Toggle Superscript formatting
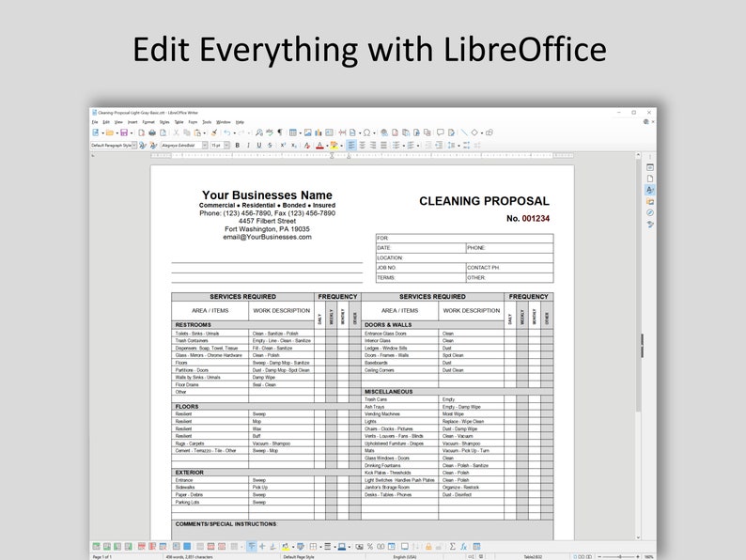 tap(283, 145)
